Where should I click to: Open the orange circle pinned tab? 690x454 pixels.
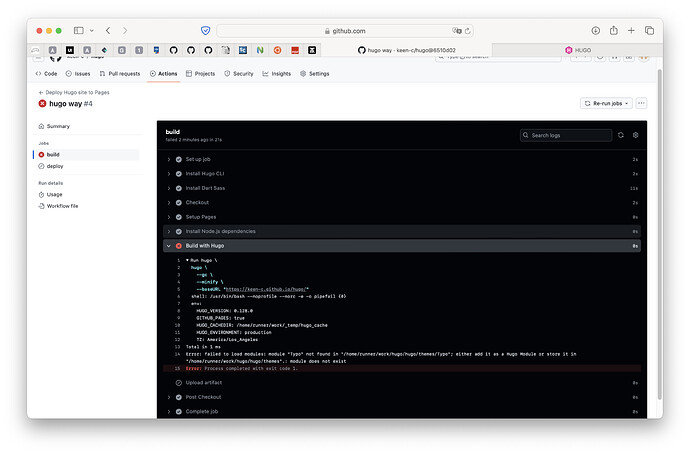pos(277,50)
